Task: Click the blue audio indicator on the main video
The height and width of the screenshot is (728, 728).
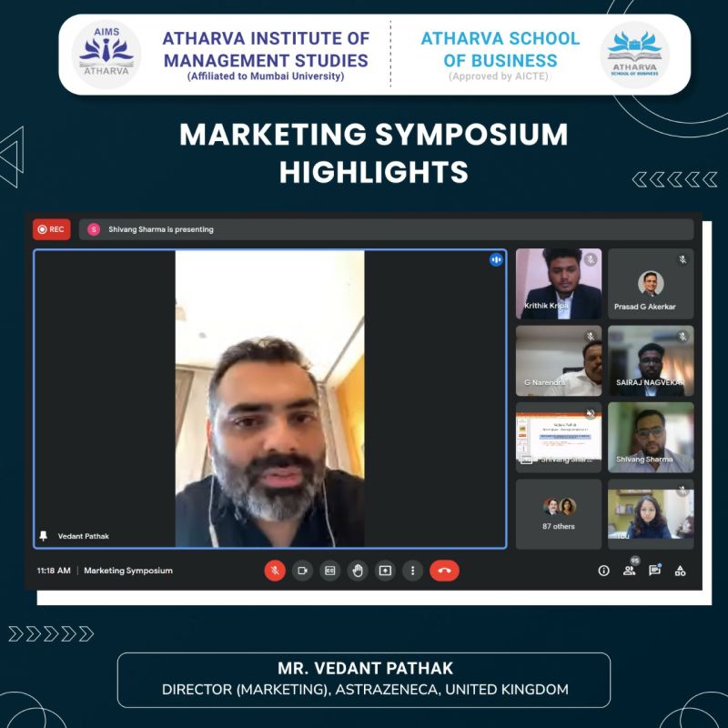Action: (496, 260)
